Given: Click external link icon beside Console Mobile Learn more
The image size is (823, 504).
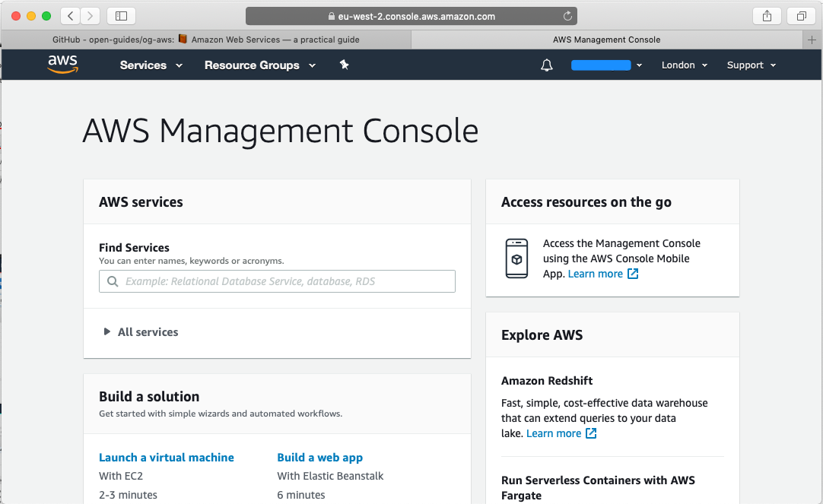Looking at the screenshot, I should click(x=633, y=274).
